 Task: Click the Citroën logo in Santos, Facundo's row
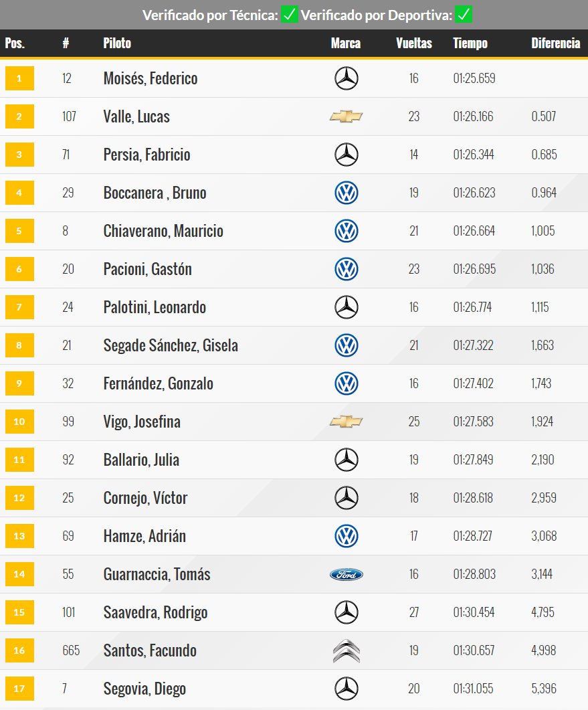347,650
